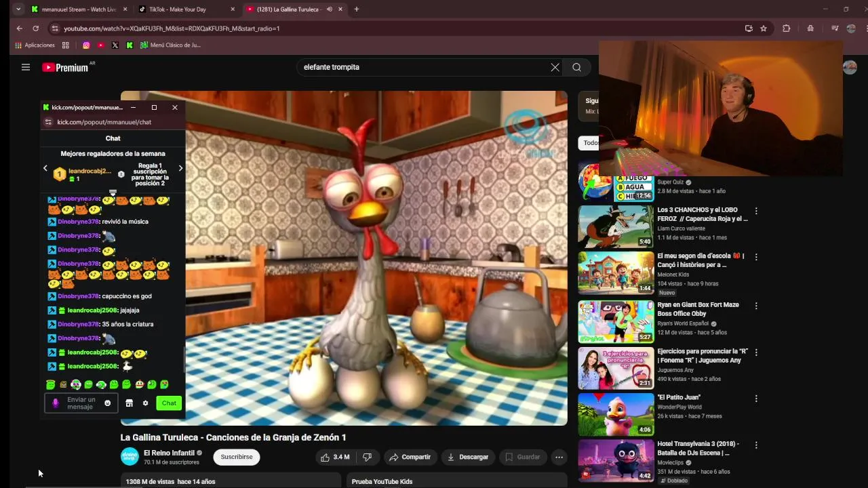Select the Todos filter chip
The height and width of the screenshot is (488, 868).
coord(589,142)
